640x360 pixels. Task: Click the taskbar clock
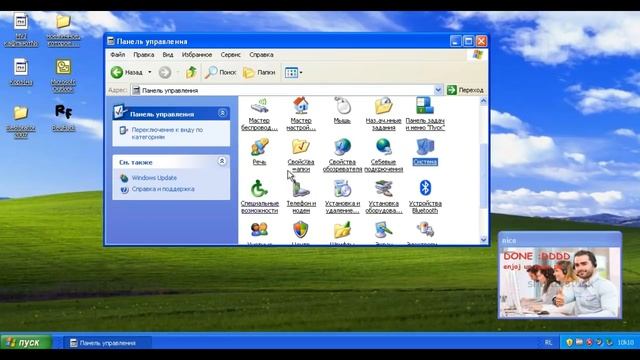pos(626,343)
